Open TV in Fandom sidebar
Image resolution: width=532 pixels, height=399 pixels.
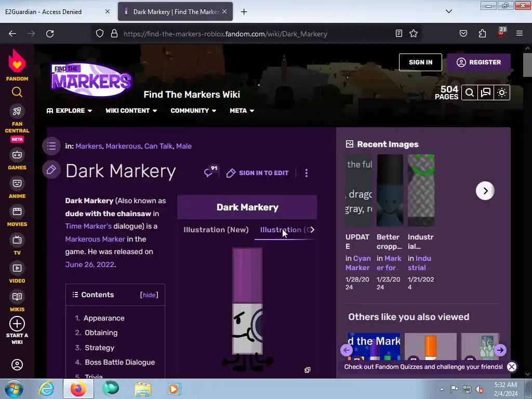coord(17,244)
